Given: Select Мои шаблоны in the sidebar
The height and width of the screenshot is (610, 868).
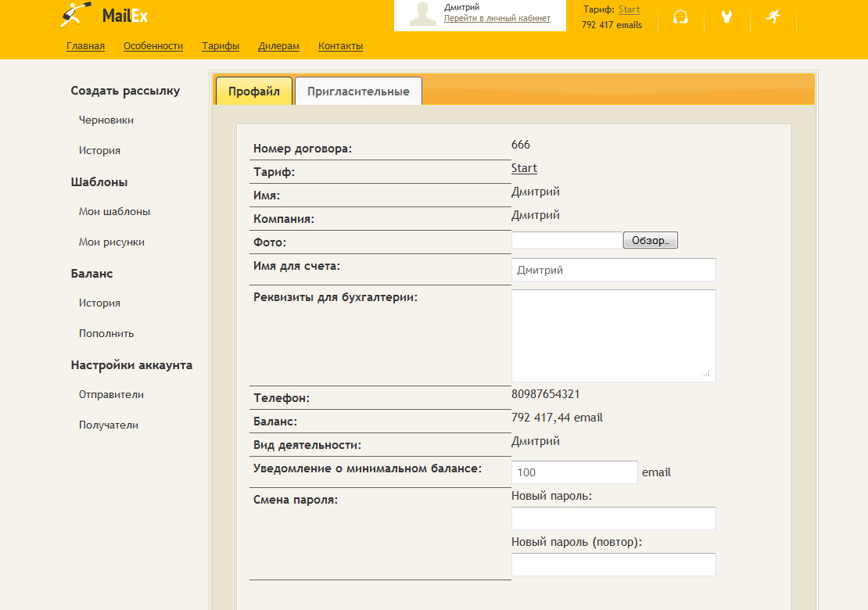Looking at the screenshot, I should click(114, 212).
